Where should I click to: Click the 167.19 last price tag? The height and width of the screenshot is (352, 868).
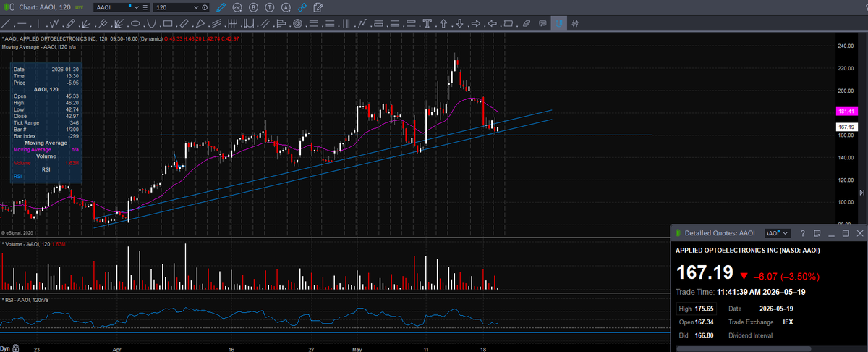(x=846, y=127)
